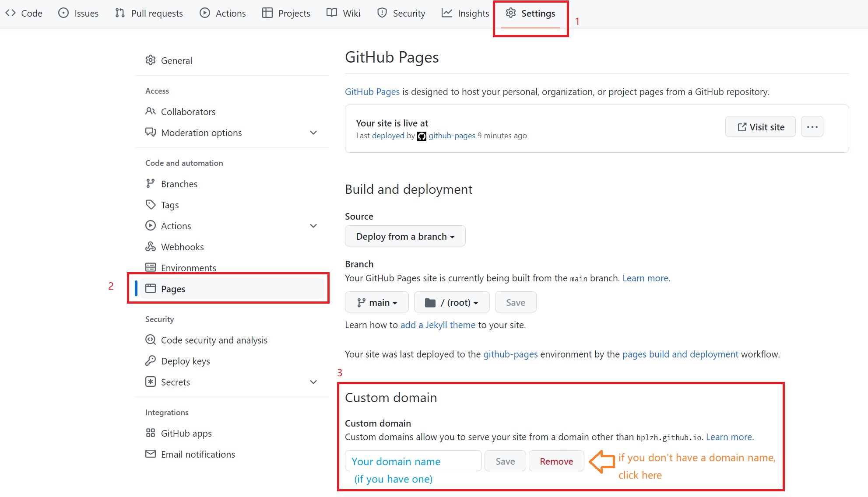The width and height of the screenshot is (868, 497).
Task: Open Deploy keys settings
Action: pyautogui.click(x=232, y=361)
